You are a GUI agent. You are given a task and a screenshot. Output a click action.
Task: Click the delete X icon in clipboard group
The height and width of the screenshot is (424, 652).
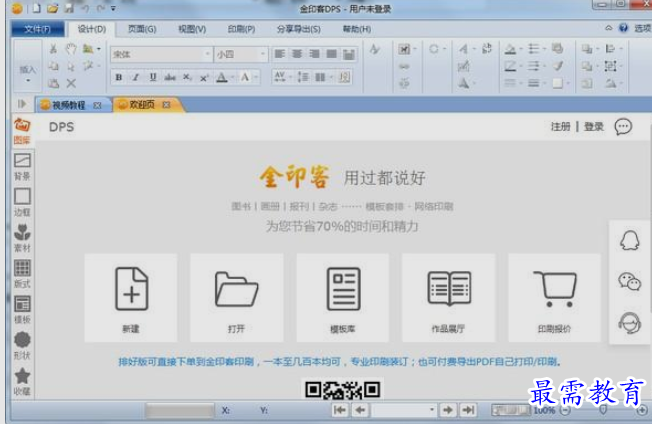coord(71,84)
